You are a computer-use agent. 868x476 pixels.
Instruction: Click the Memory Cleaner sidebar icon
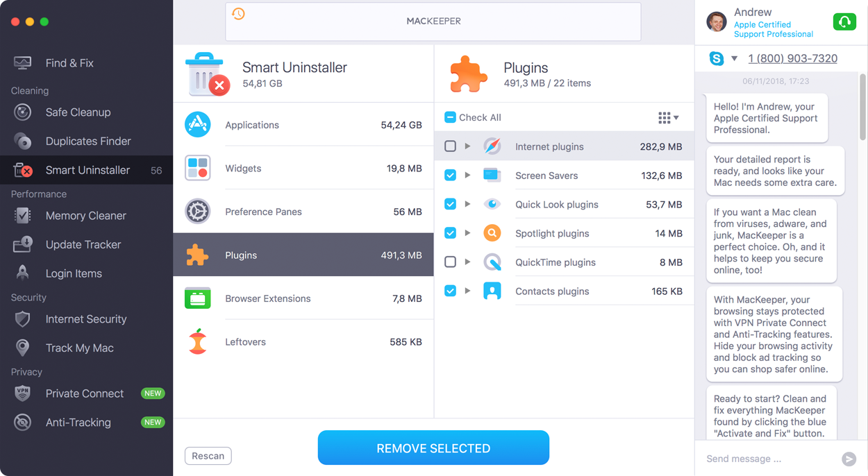23,216
